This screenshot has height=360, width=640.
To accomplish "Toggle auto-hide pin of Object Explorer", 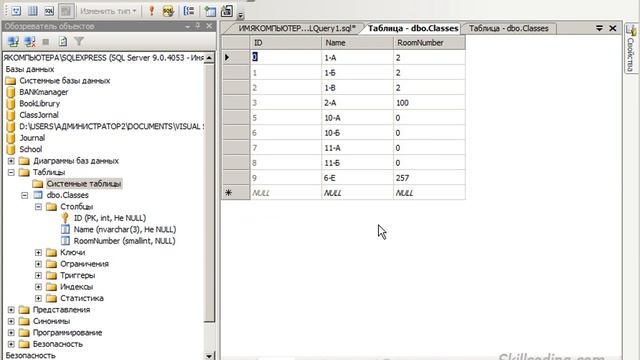I will point(198,26).
